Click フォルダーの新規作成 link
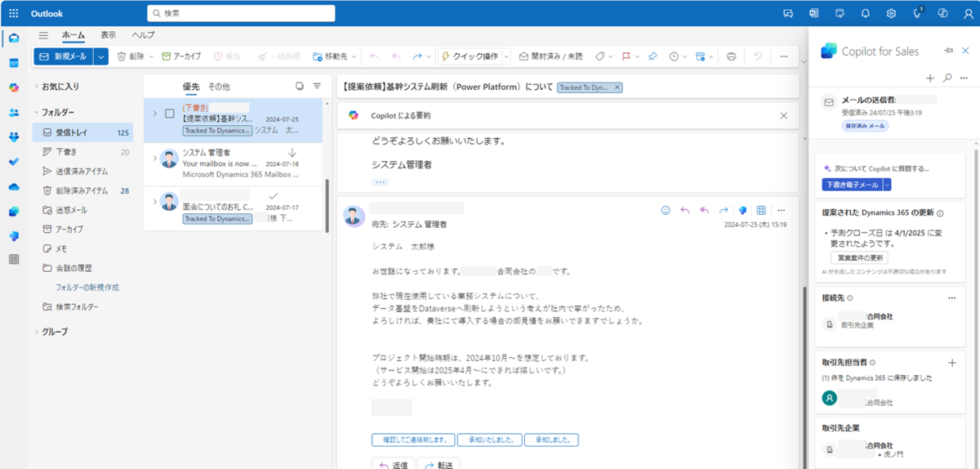Image resolution: width=980 pixels, height=469 pixels. click(87, 288)
